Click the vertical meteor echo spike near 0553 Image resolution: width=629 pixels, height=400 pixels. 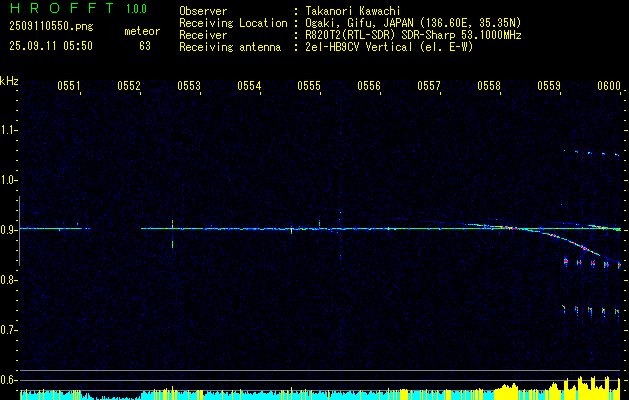172,234
